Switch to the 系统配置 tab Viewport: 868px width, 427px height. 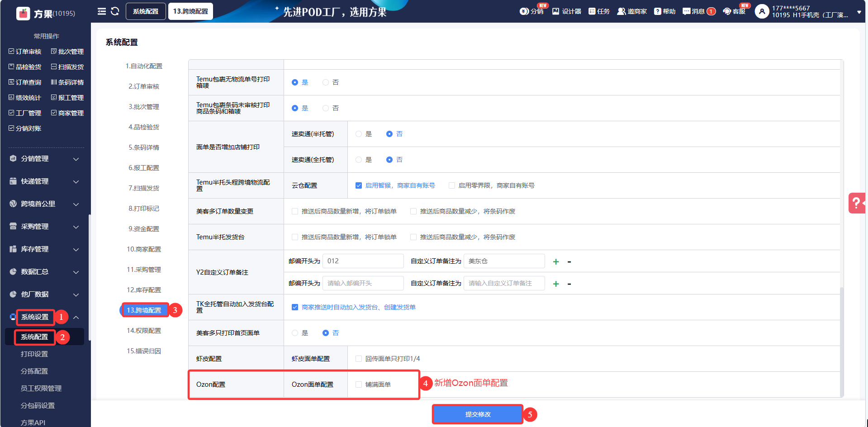(146, 11)
